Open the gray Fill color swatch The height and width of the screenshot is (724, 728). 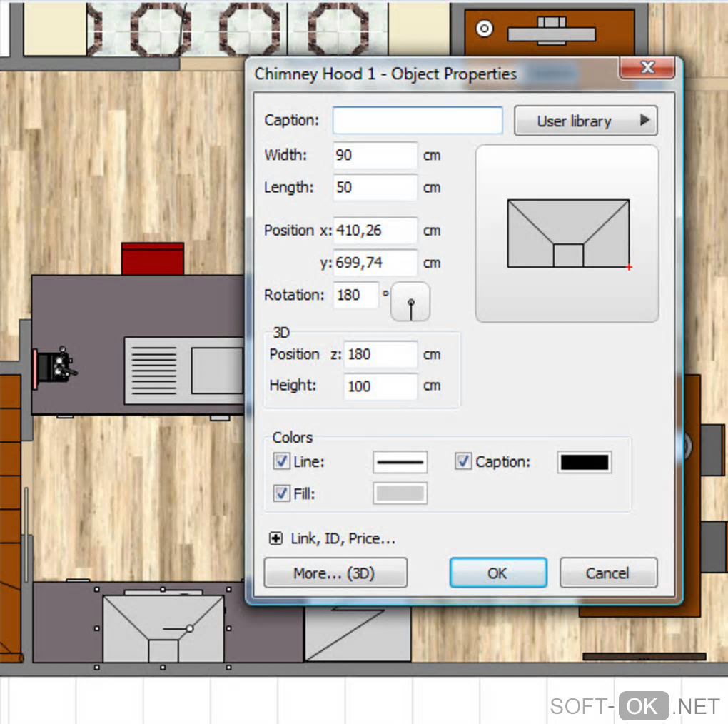pyautogui.click(x=400, y=493)
